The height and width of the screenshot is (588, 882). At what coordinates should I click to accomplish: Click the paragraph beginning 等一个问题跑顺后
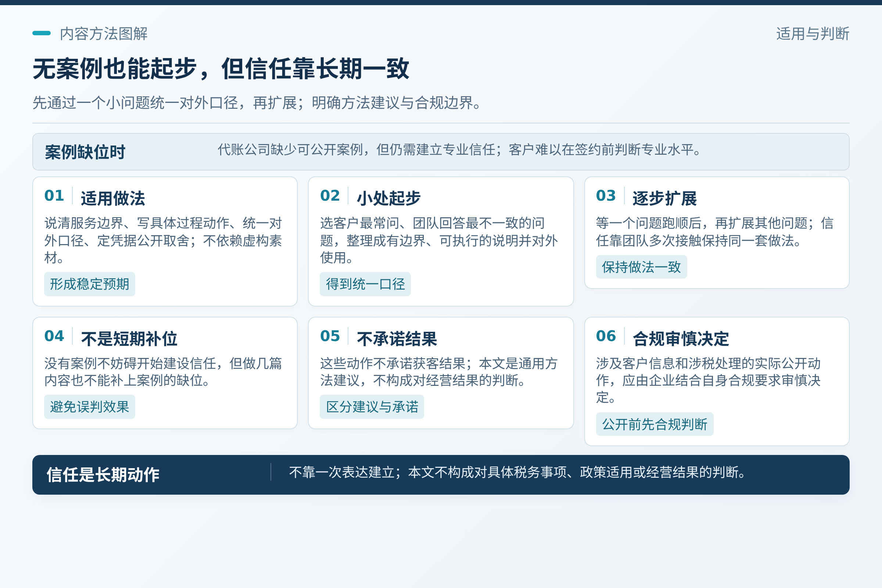(715, 232)
